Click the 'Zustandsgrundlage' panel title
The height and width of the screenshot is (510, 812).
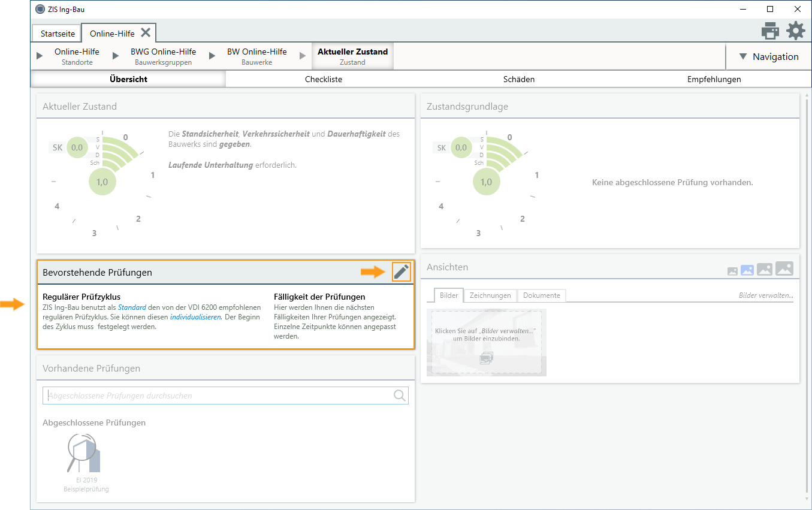pos(467,107)
